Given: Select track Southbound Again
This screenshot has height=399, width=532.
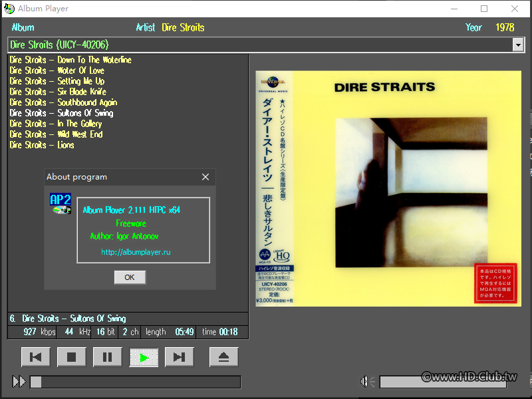Looking at the screenshot, I should point(63,102).
